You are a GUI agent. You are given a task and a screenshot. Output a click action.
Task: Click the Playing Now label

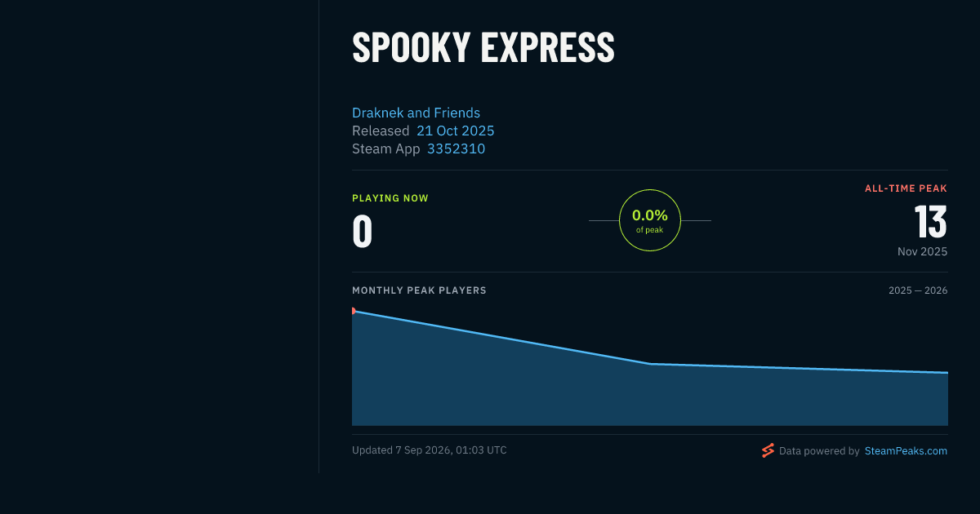pyautogui.click(x=390, y=198)
